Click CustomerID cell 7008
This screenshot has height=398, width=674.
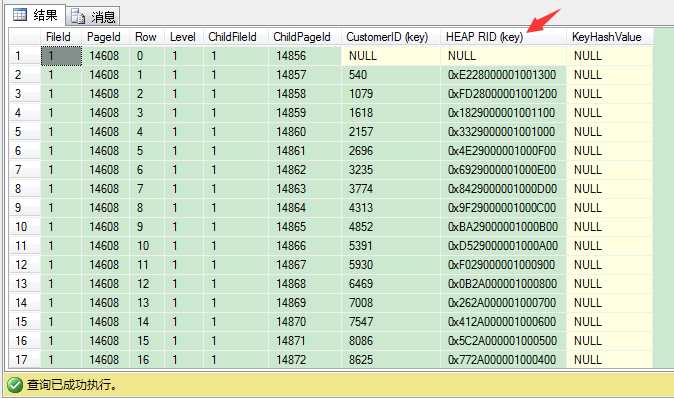391,303
